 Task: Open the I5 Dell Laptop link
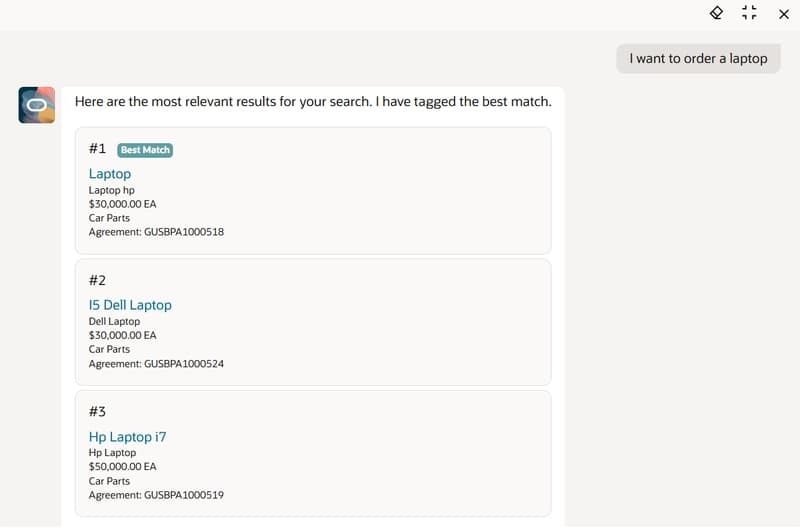tap(130, 305)
